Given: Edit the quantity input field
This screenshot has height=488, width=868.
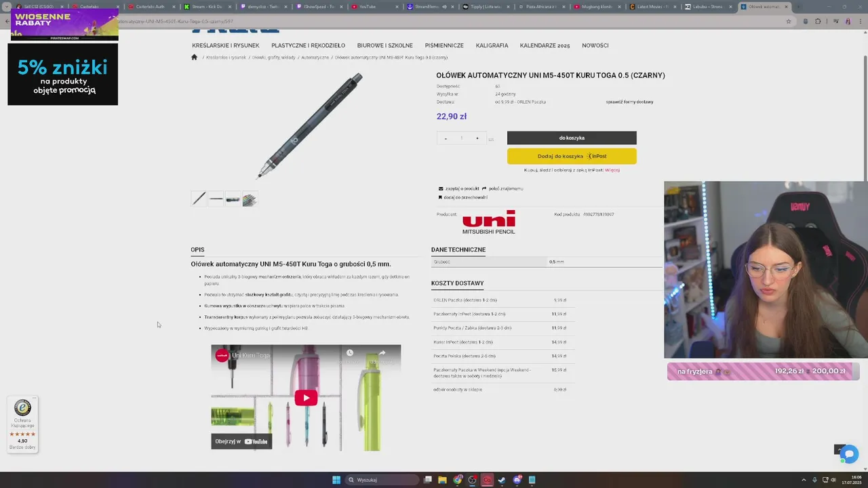Looking at the screenshot, I should click(x=461, y=138).
